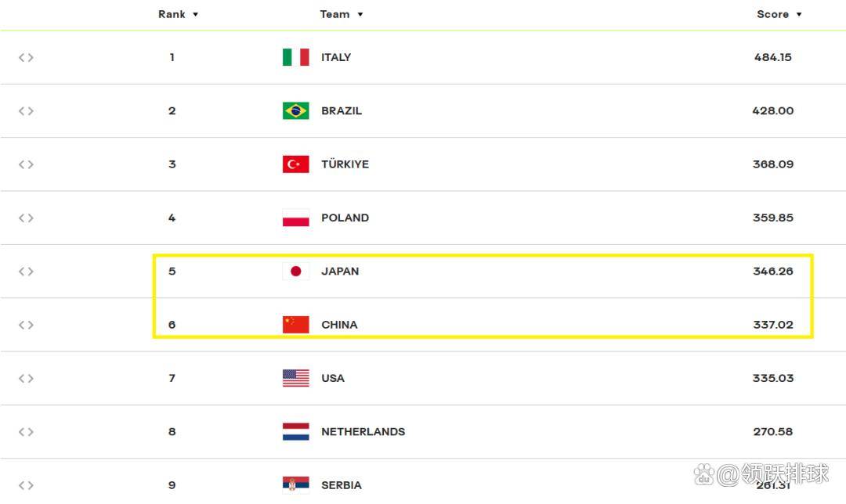This screenshot has height=504, width=846.
Task: Click the Netherlands flag icon
Action: [295, 432]
